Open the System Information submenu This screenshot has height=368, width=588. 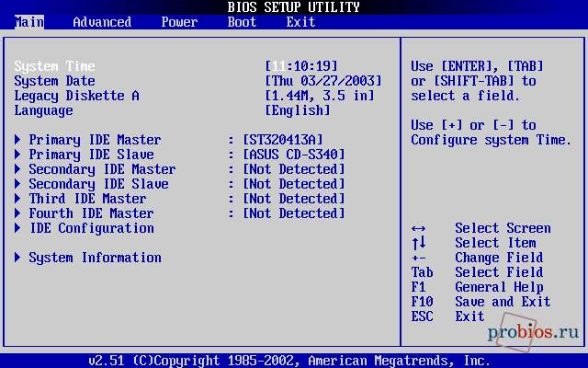(96, 258)
